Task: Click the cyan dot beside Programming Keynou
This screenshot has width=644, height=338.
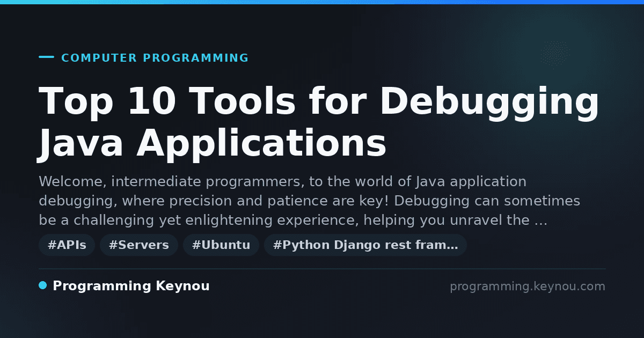Action: (x=43, y=285)
